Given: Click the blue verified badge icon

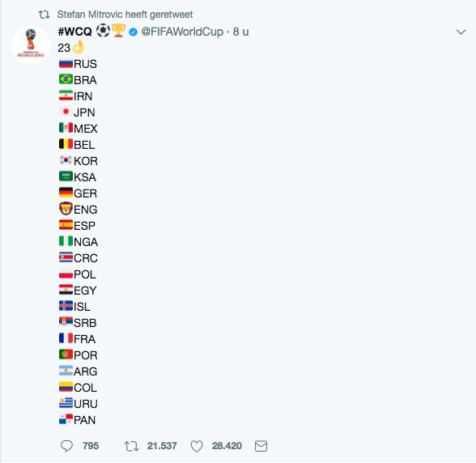Looking at the screenshot, I should (133, 32).
